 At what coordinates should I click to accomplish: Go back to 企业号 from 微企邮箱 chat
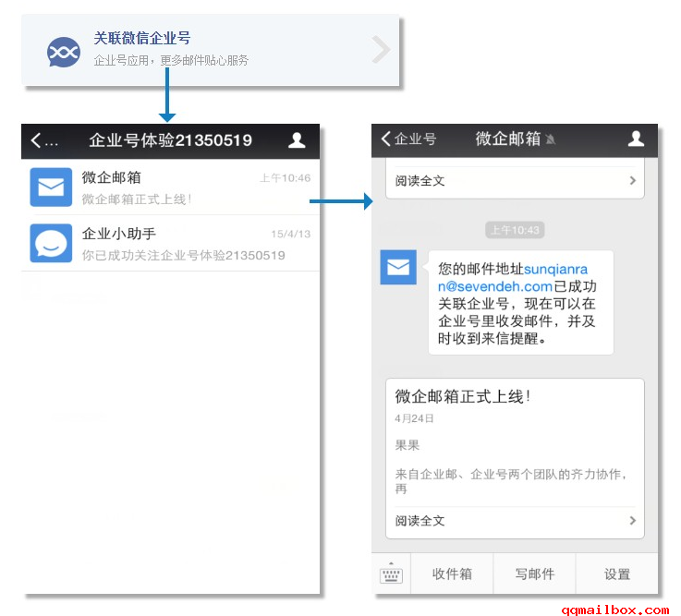pos(408,139)
